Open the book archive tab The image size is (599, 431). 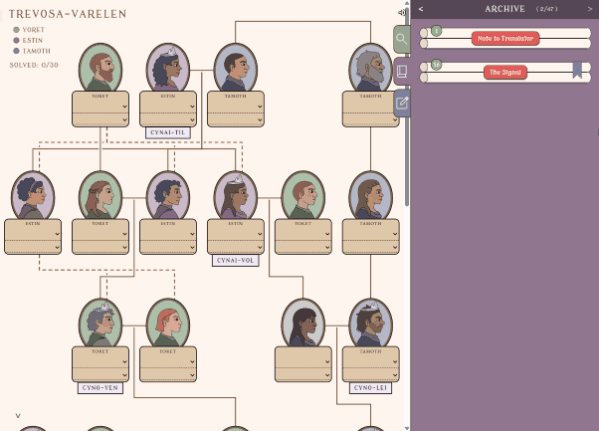coord(402,71)
